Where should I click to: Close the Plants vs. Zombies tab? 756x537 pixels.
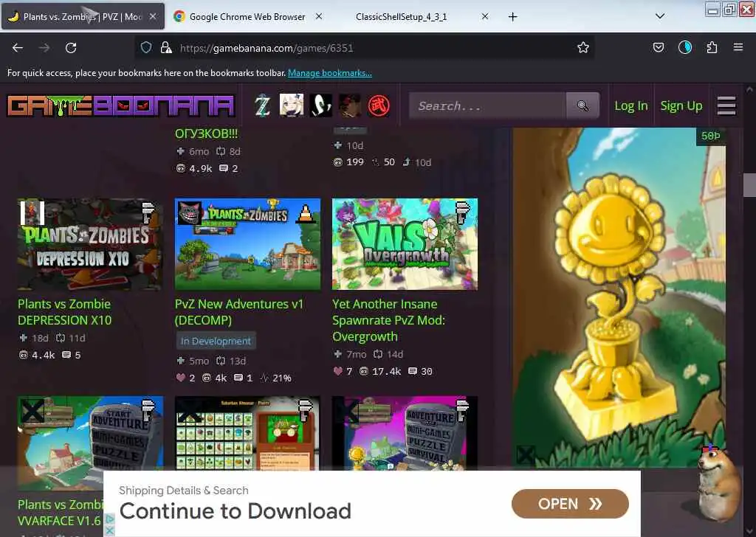click(x=152, y=16)
